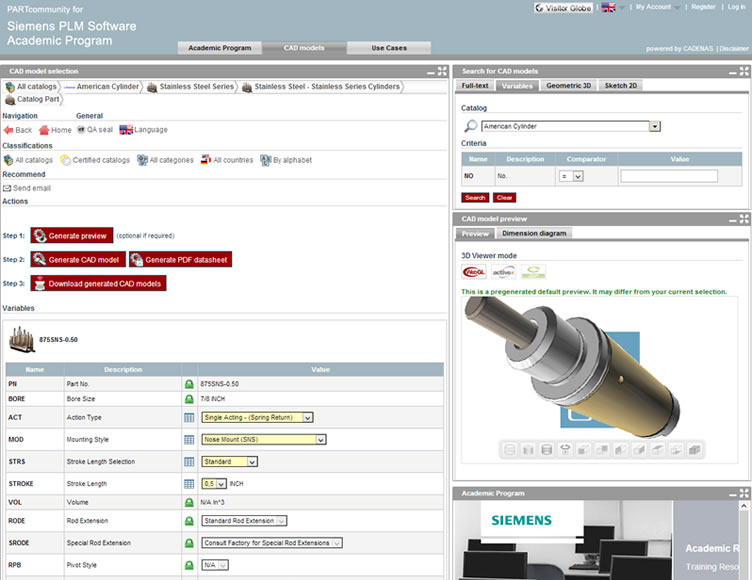Viewport: 752px width, 580px height.
Task: Open Stroke Length Selection Standard dropdown
Action: tap(230, 462)
